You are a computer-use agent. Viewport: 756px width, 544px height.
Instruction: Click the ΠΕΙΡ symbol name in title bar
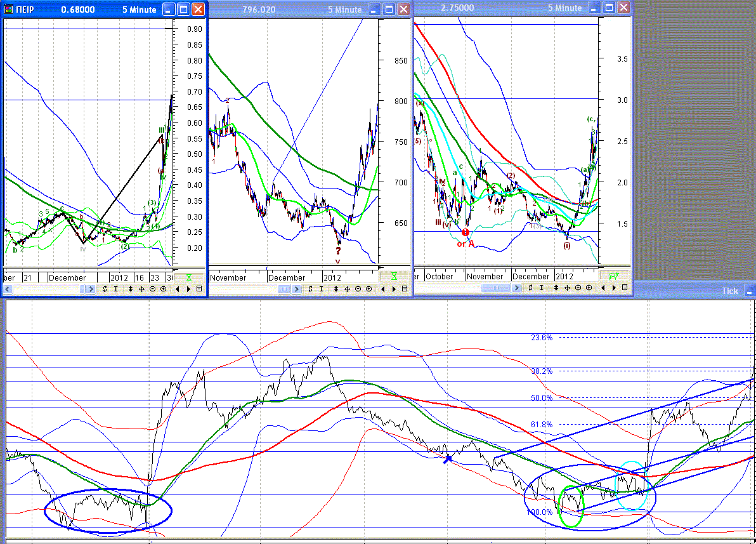pyautogui.click(x=25, y=10)
